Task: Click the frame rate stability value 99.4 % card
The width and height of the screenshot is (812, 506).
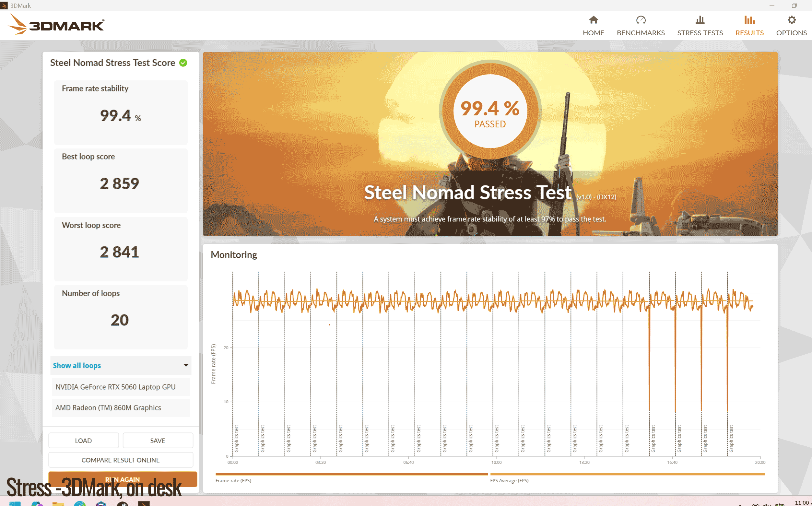Action: coord(121,112)
